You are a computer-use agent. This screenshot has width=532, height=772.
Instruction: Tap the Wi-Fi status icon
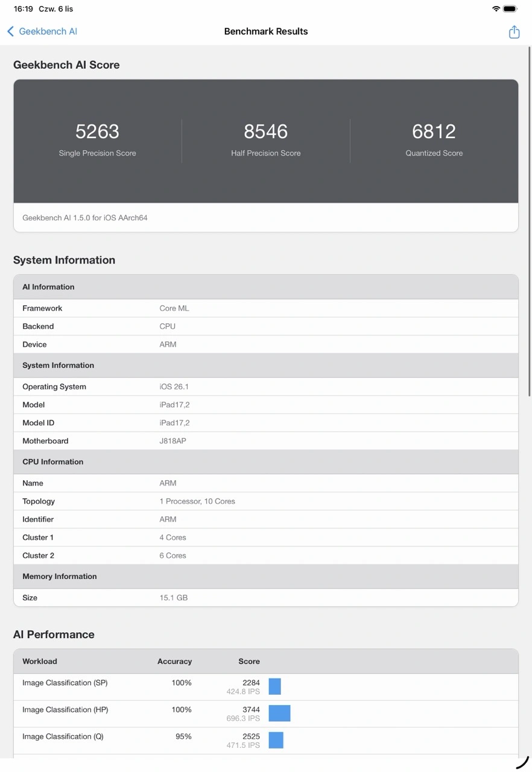point(496,9)
